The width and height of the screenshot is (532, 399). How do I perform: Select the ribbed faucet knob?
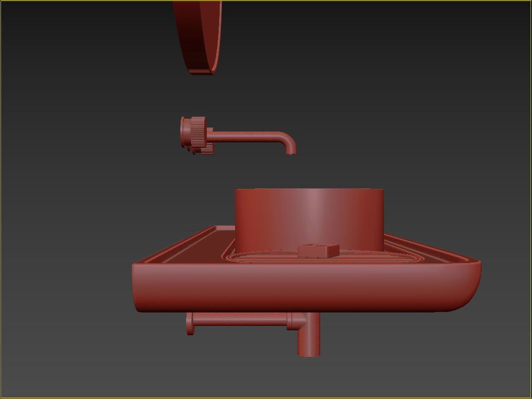pyautogui.click(x=197, y=133)
